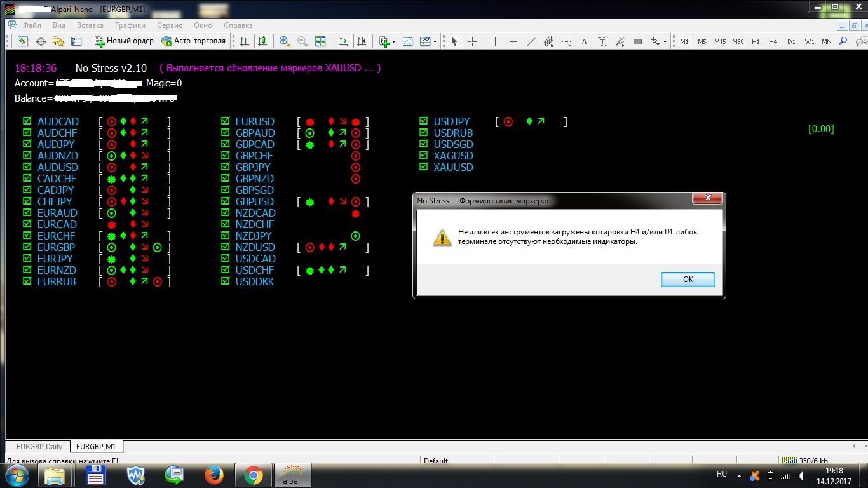Select the H4 timeframe button
The height and width of the screenshot is (488, 868).
tap(773, 41)
